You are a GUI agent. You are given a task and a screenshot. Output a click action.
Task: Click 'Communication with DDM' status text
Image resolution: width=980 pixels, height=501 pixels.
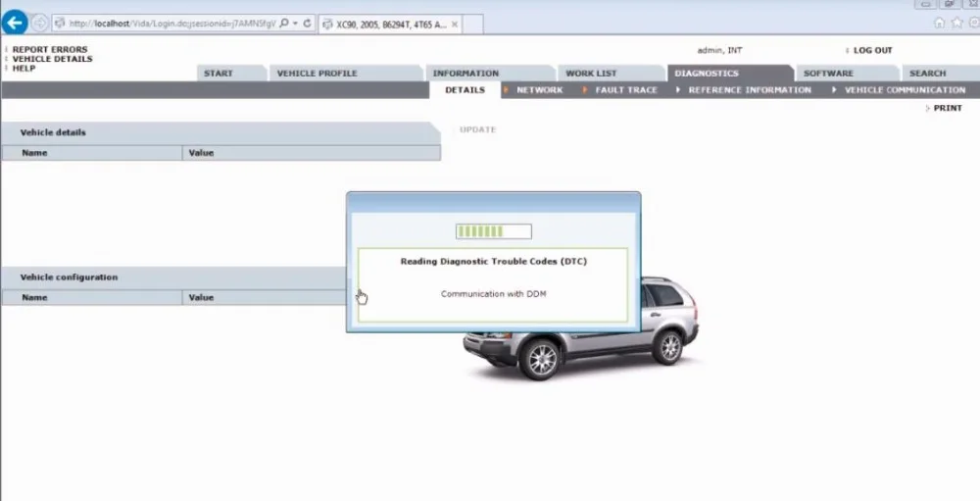[x=493, y=294]
